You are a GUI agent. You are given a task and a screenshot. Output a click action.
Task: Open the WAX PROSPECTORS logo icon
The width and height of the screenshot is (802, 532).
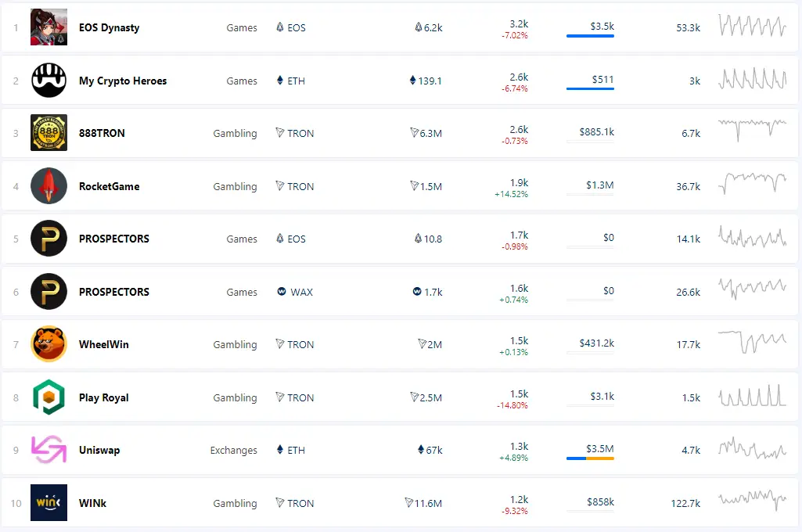pos(49,292)
